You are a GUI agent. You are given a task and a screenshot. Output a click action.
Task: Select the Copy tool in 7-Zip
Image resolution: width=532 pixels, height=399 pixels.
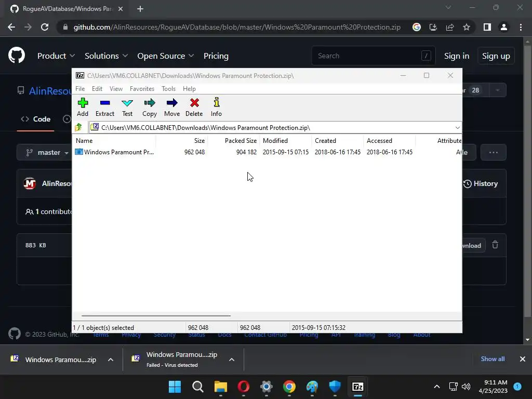tap(150, 107)
